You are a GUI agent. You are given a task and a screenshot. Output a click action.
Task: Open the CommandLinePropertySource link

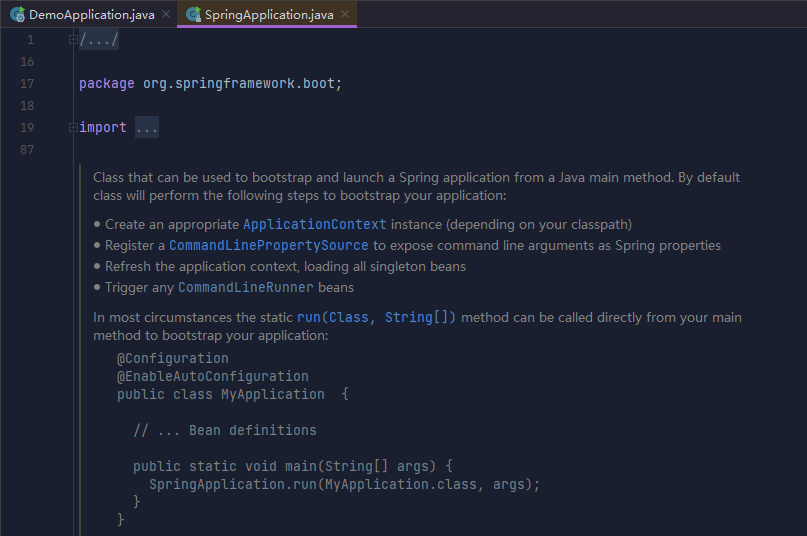tap(269, 246)
